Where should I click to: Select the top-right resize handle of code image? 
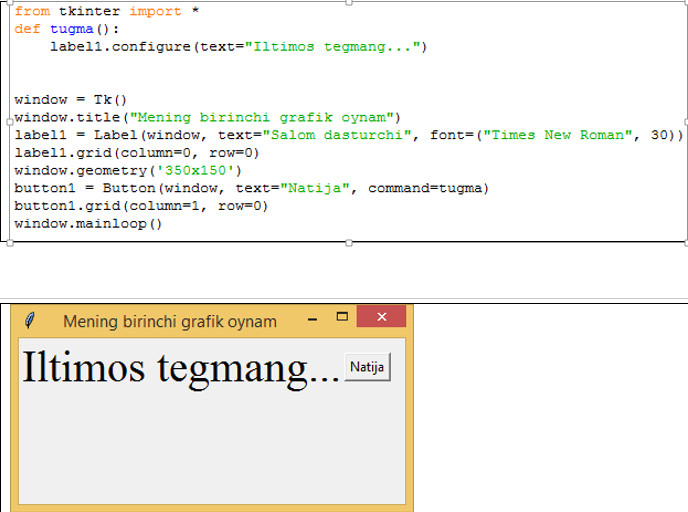point(685,2)
